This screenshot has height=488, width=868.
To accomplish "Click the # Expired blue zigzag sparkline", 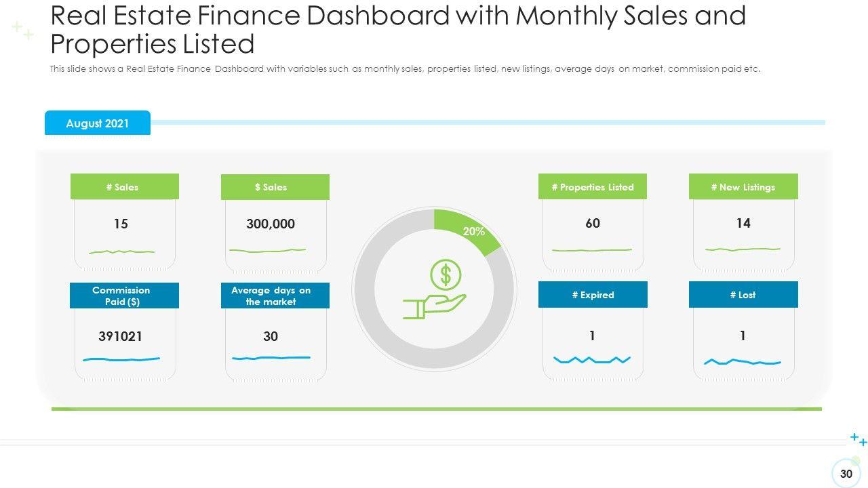I will (592, 360).
